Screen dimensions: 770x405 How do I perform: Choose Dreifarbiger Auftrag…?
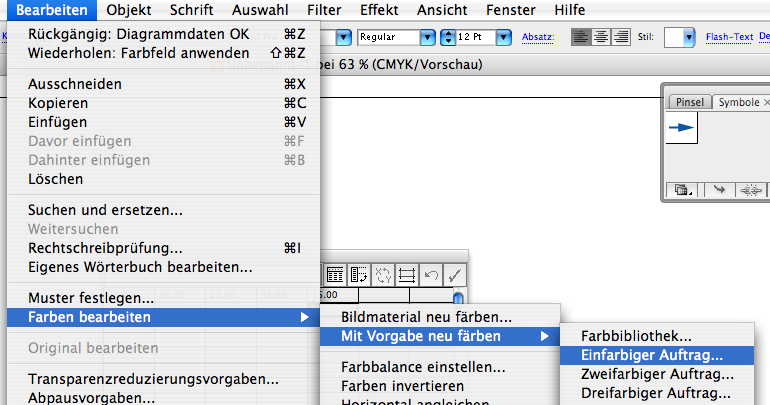click(x=657, y=394)
